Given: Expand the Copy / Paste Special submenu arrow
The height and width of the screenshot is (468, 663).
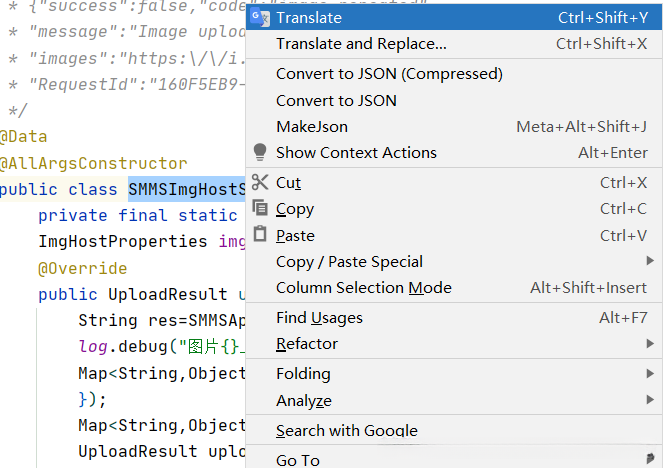Looking at the screenshot, I should click(651, 261).
